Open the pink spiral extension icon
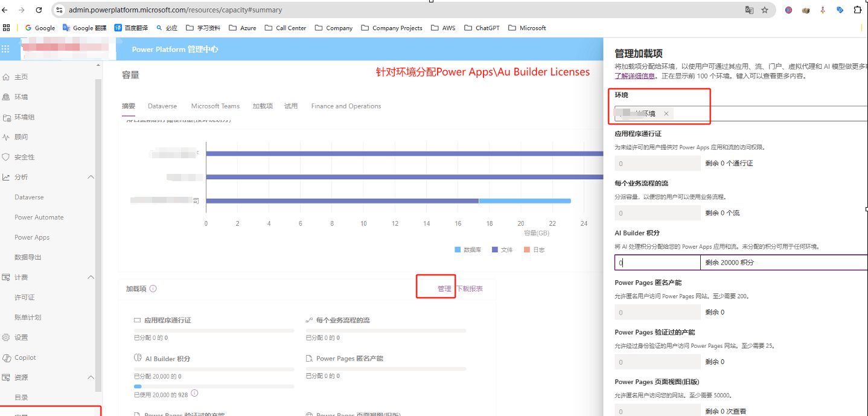868x416 pixels. point(788,10)
